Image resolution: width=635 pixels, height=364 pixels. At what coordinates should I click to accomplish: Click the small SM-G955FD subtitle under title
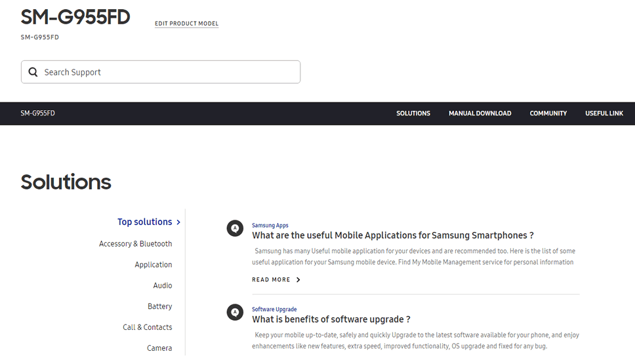(x=39, y=37)
